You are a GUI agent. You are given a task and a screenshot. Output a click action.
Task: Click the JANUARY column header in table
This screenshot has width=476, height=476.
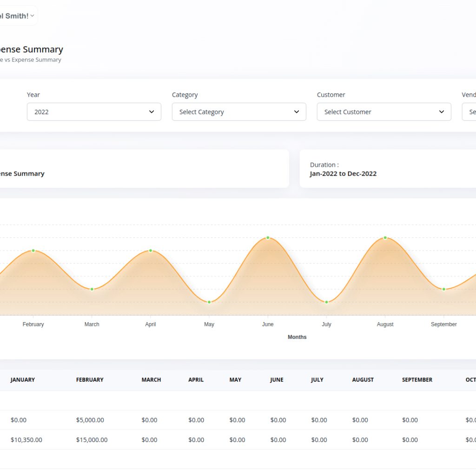click(x=23, y=380)
